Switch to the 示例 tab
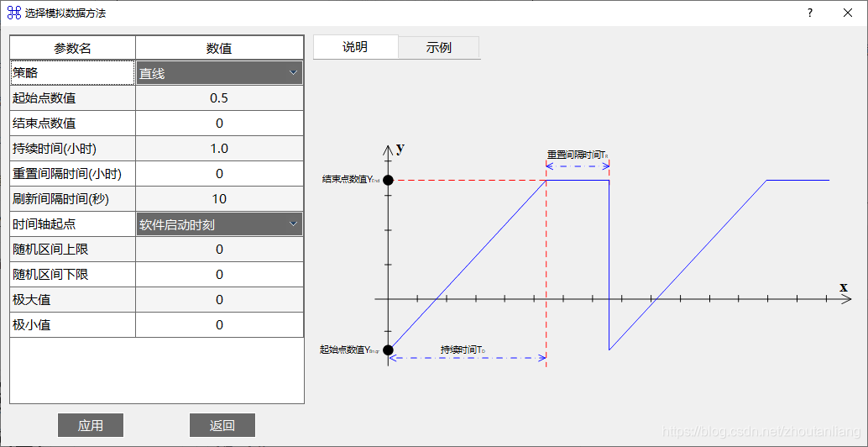This screenshot has width=868, height=447. coord(438,48)
